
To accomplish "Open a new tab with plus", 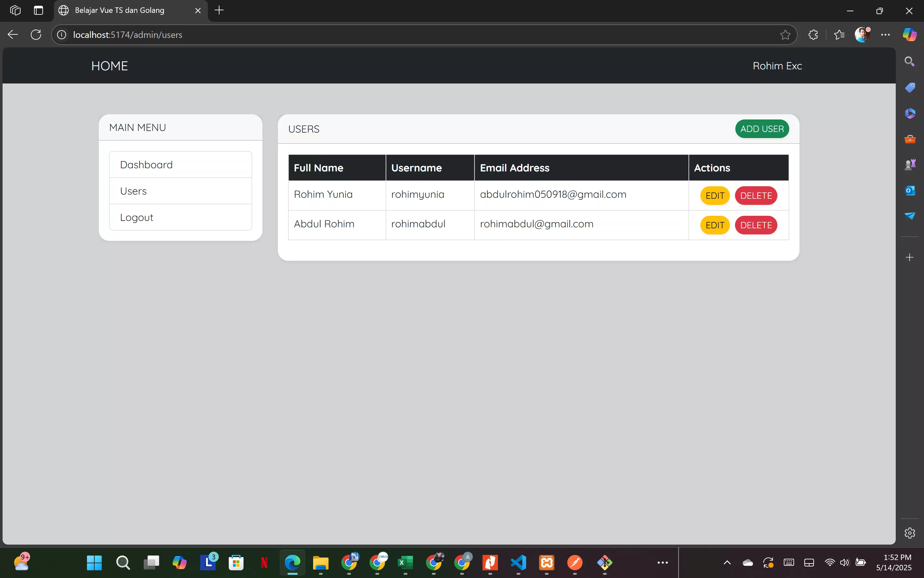I will point(219,10).
